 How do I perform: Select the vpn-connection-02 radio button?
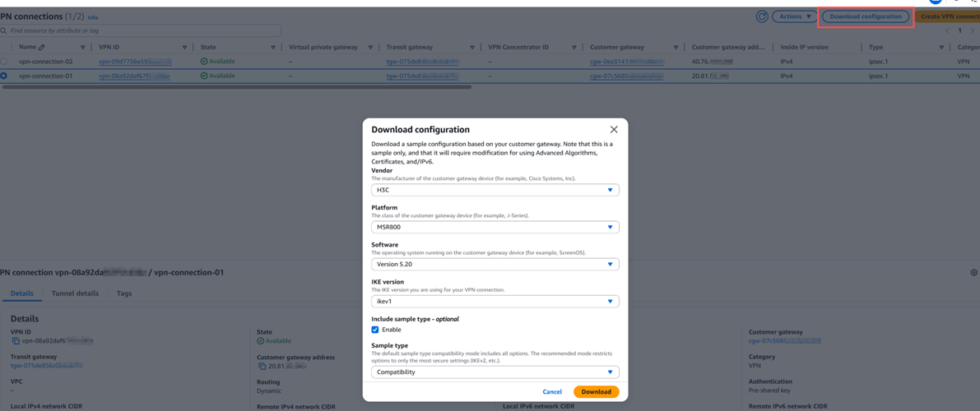[4, 62]
